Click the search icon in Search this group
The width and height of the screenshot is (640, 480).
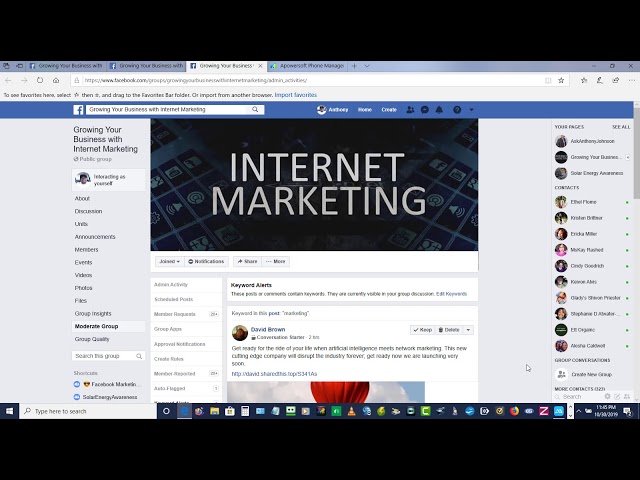[139, 356]
